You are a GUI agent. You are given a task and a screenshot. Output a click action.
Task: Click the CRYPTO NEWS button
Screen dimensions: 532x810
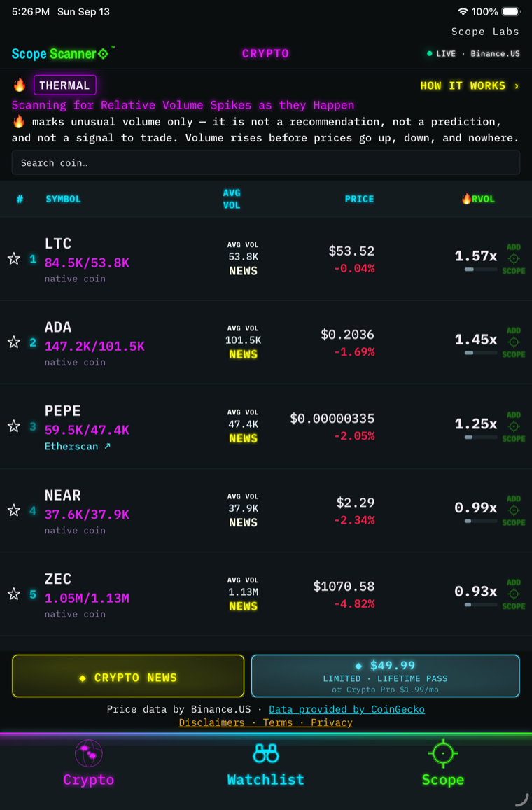128,676
